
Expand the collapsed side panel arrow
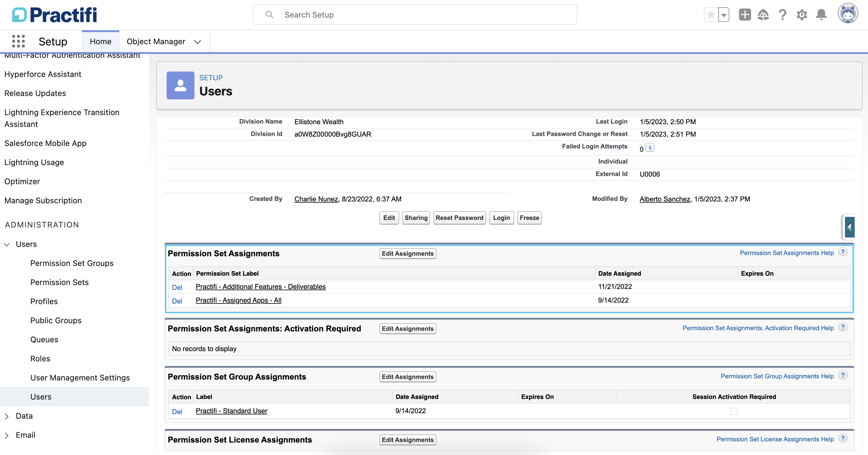pos(849,227)
